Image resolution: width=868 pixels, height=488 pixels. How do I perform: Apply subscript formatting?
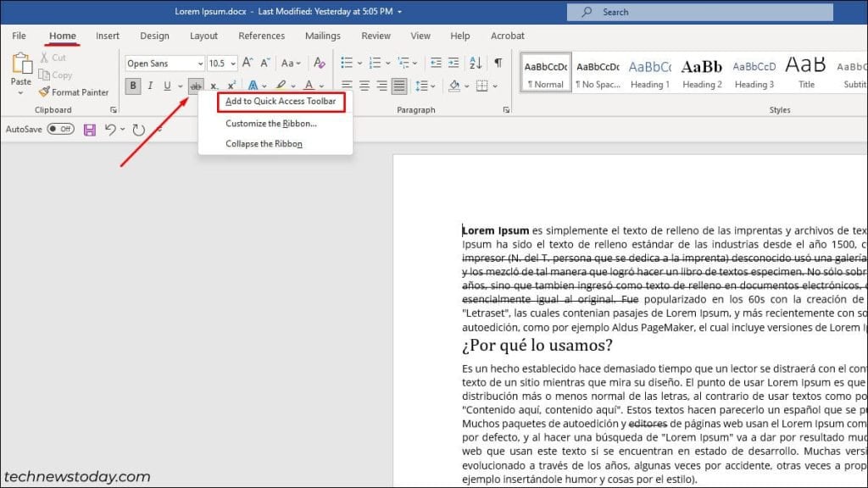pos(212,86)
